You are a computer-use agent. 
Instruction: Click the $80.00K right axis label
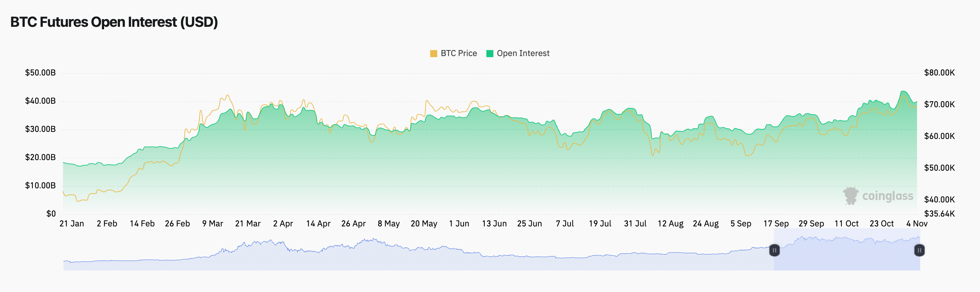(939, 73)
